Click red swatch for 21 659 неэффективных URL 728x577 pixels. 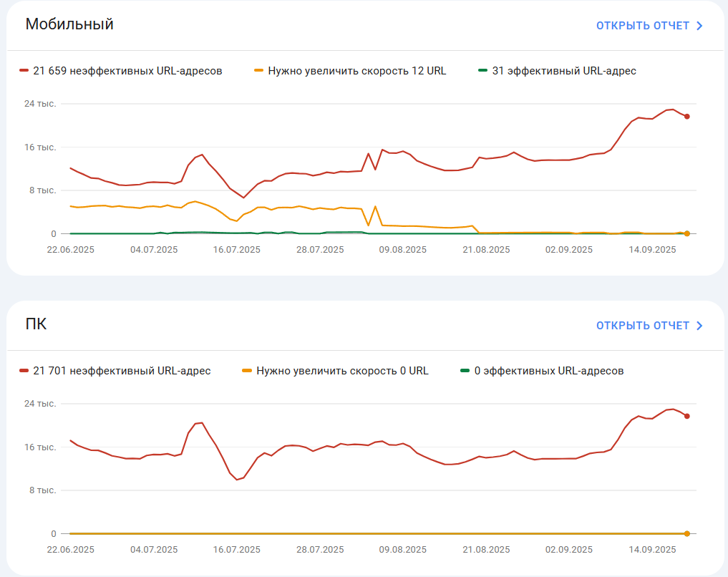24,71
